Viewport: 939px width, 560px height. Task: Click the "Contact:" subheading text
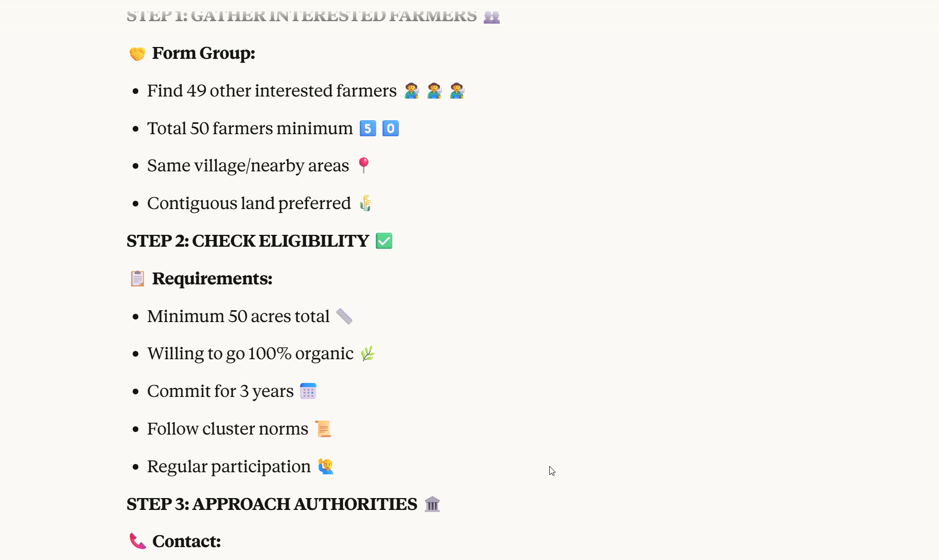point(186,541)
